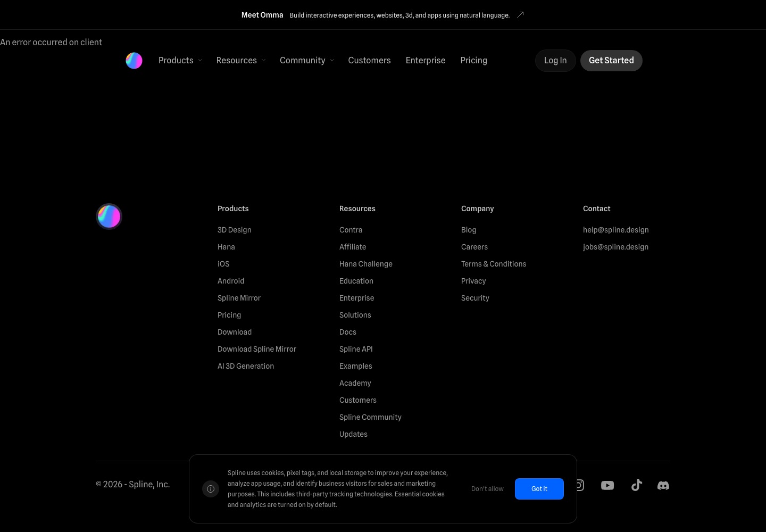The width and height of the screenshot is (766, 532).
Task: Open the 3D Design footer link
Action: click(x=235, y=230)
